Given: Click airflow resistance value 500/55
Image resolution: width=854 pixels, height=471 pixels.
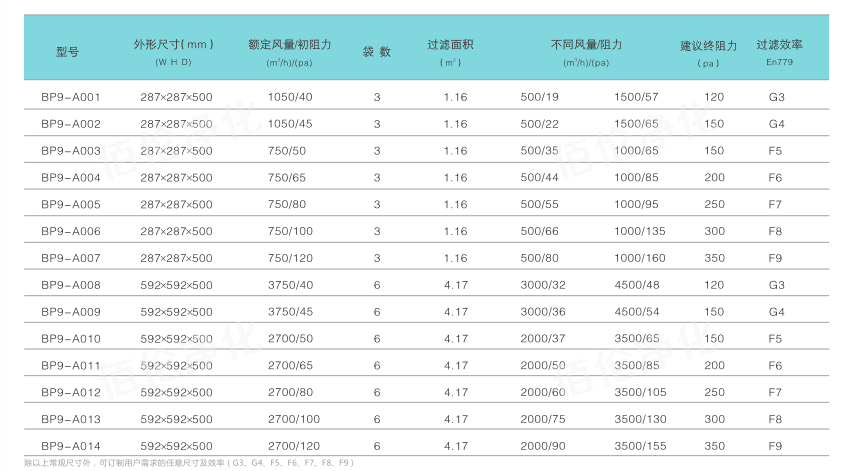Looking at the screenshot, I should [540, 204].
